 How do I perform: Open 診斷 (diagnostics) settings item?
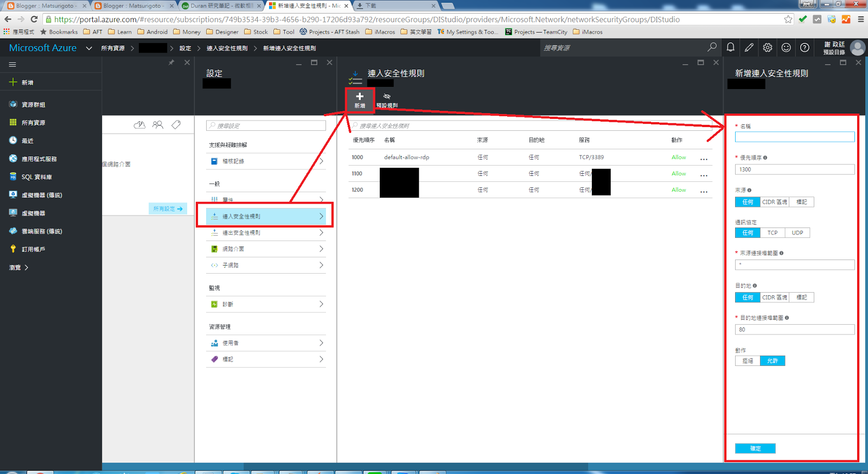click(266, 304)
